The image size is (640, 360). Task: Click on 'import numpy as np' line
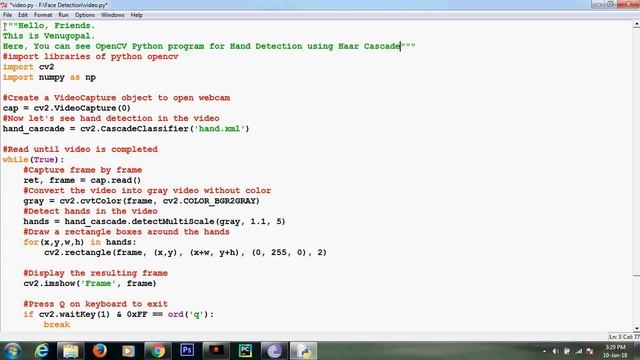coord(49,77)
